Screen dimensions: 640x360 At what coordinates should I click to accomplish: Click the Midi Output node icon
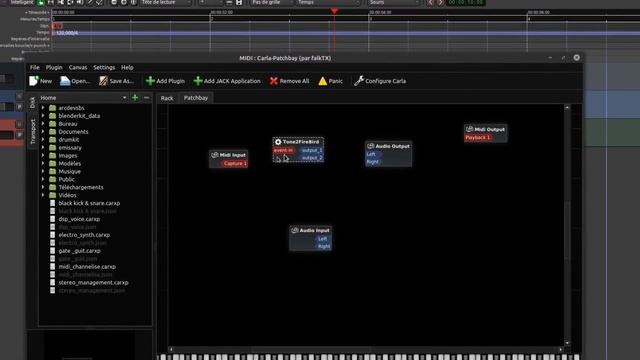[x=469, y=129]
